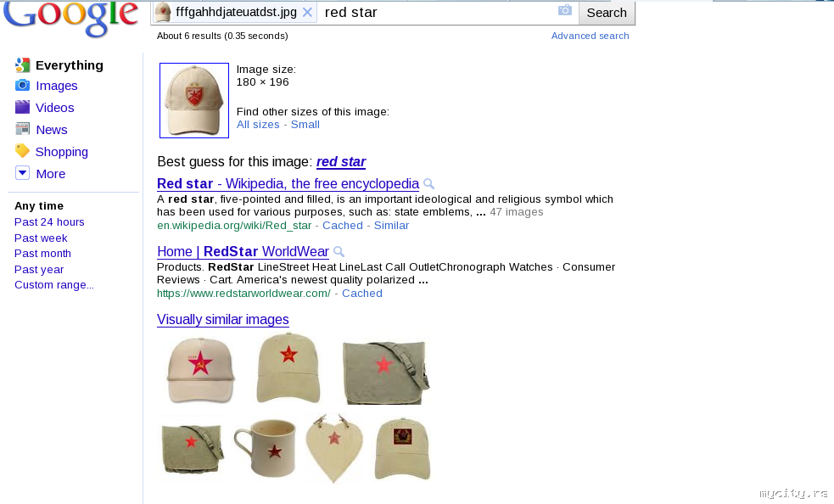Preview the Wikipedia result with magnifier icon
Screen dimensions: 834x504
428,184
